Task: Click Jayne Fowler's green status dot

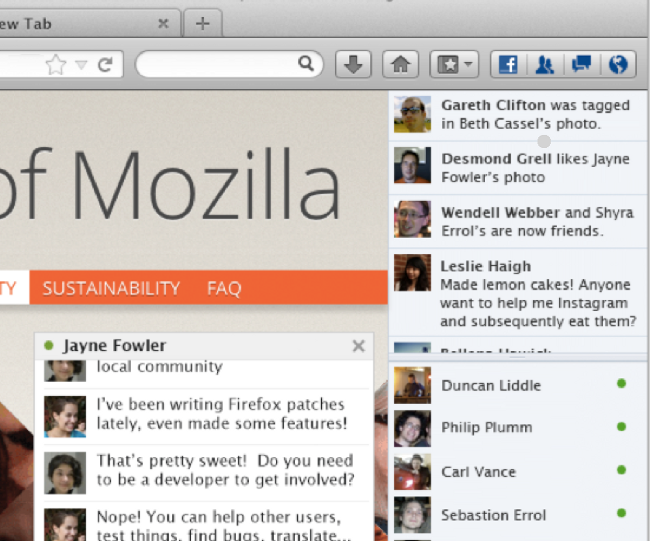Action: [x=49, y=345]
